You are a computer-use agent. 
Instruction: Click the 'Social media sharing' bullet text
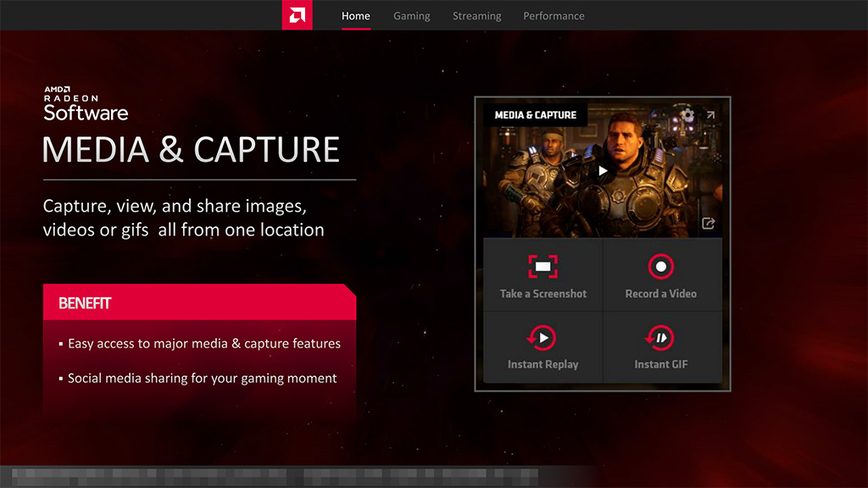(x=202, y=379)
